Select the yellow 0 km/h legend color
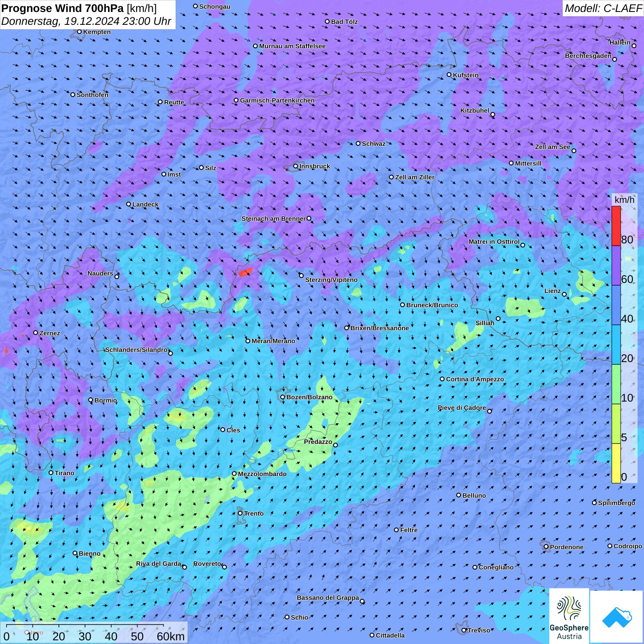This screenshot has width=644, height=644. click(x=616, y=463)
